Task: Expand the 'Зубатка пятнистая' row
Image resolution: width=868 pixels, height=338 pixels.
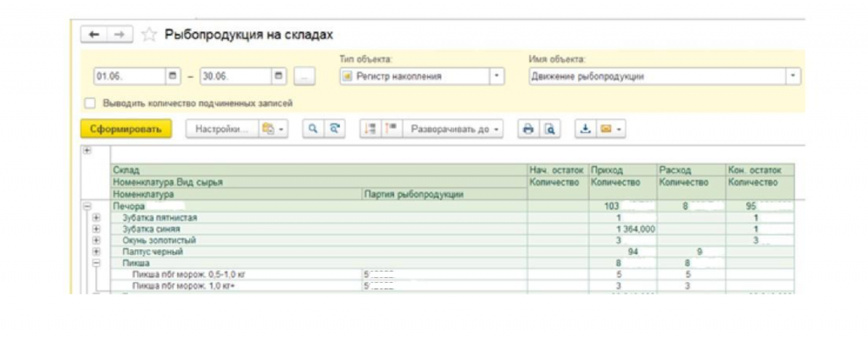Action: (97, 218)
